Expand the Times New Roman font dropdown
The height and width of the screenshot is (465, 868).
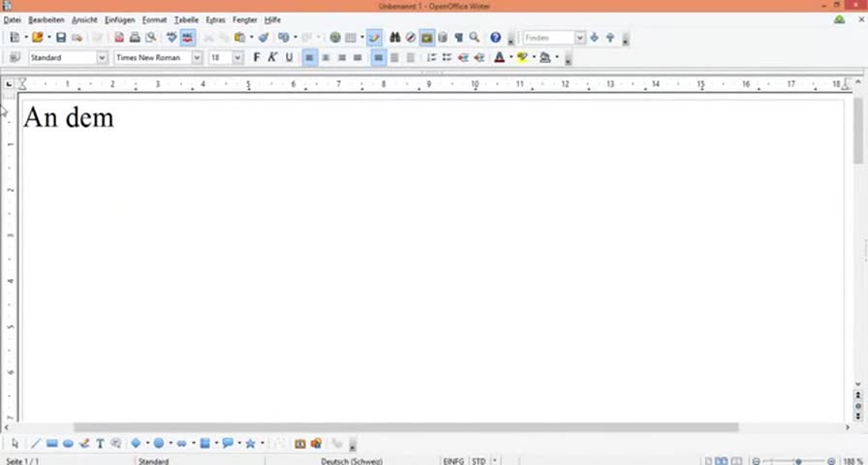point(197,57)
